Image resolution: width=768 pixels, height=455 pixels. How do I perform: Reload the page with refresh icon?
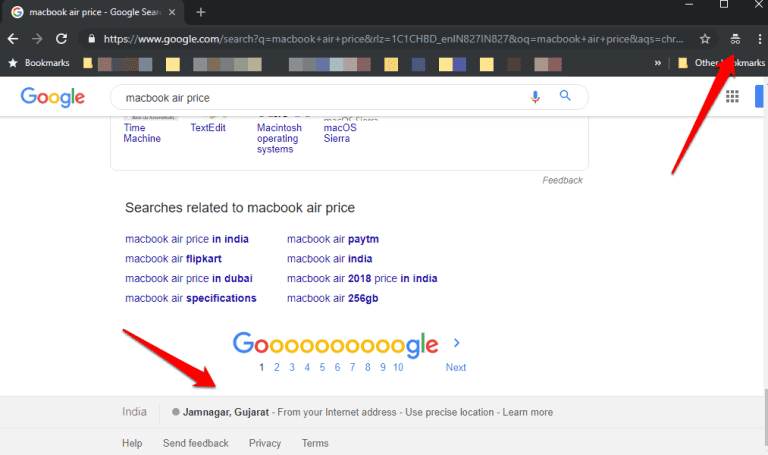pos(61,39)
